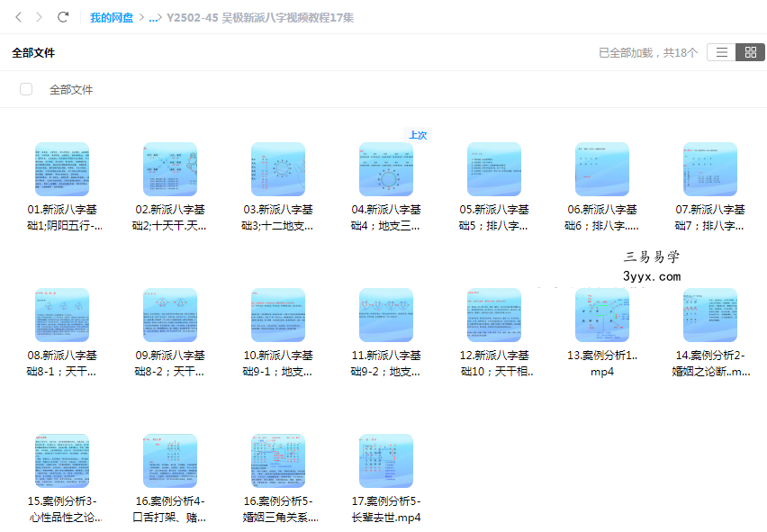The height and width of the screenshot is (532, 767).
Task: Open video thumbnail 01.新派八字基础1
Action: (62, 169)
